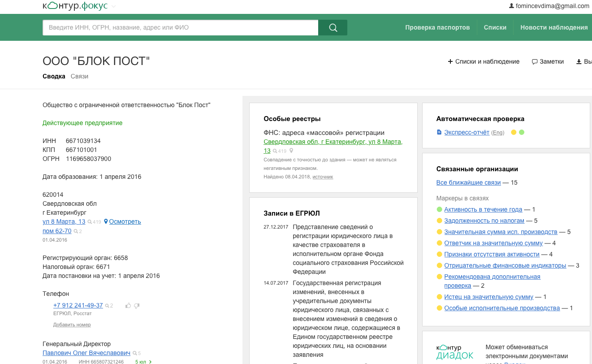Viewport: 592px width, 364px height.
Task: Click the thumbs down icon for phone
Action: [x=137, y=306]
